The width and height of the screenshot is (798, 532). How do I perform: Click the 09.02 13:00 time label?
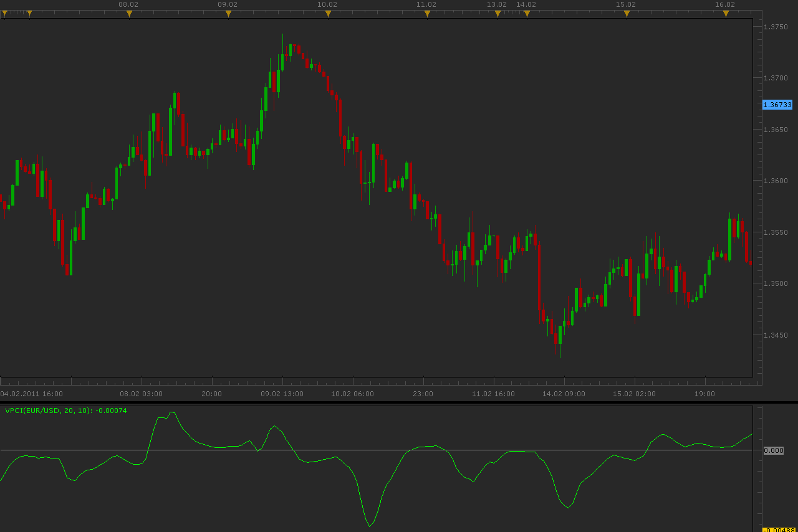282,394
